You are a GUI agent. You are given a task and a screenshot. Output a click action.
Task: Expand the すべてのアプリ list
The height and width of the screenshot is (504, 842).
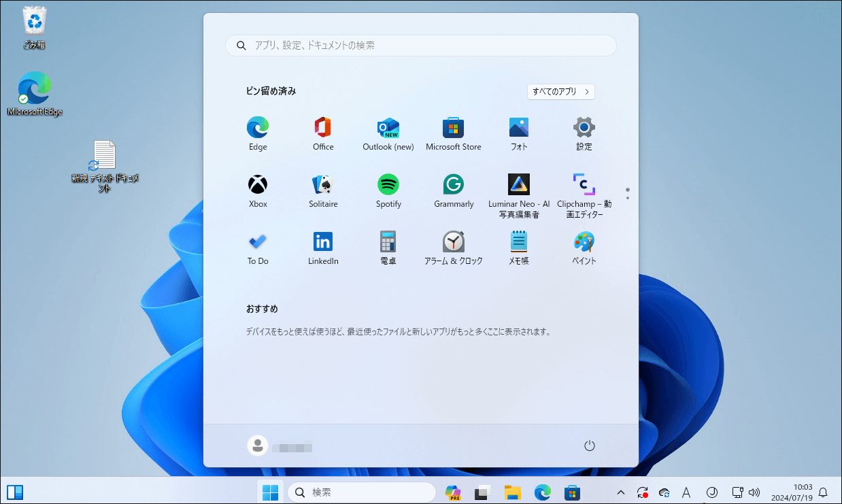point(560,91)
